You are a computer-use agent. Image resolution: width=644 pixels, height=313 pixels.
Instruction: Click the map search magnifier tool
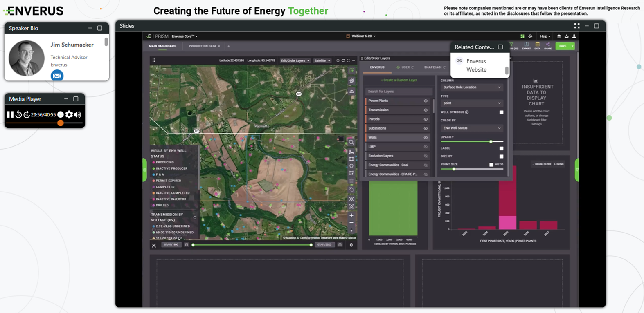[351, 142]
